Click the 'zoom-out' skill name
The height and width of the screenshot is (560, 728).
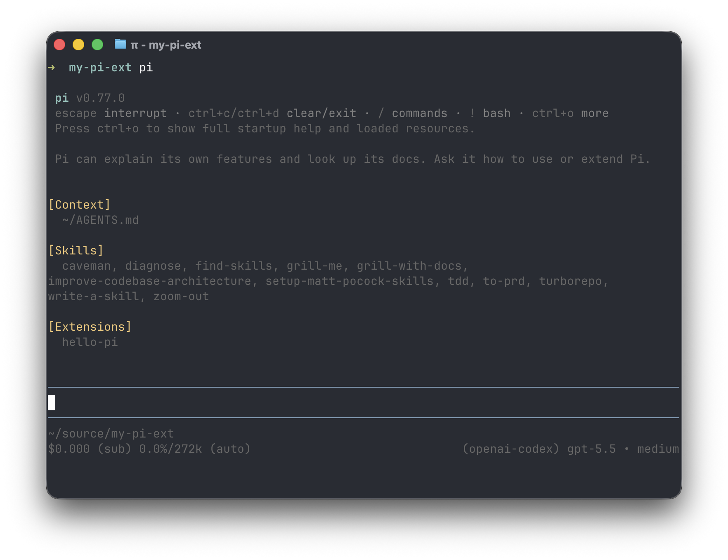[x=181, y=296]
